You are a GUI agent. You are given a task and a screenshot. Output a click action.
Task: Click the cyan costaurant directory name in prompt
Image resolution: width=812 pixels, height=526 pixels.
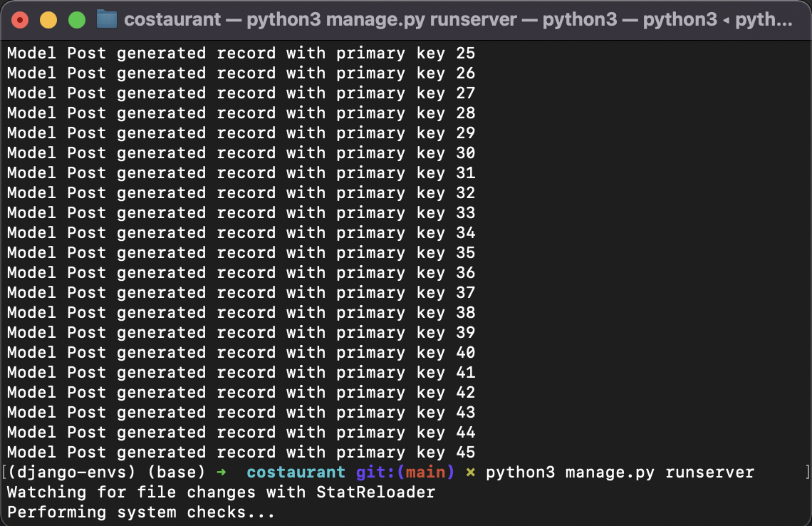coord(296,472)
